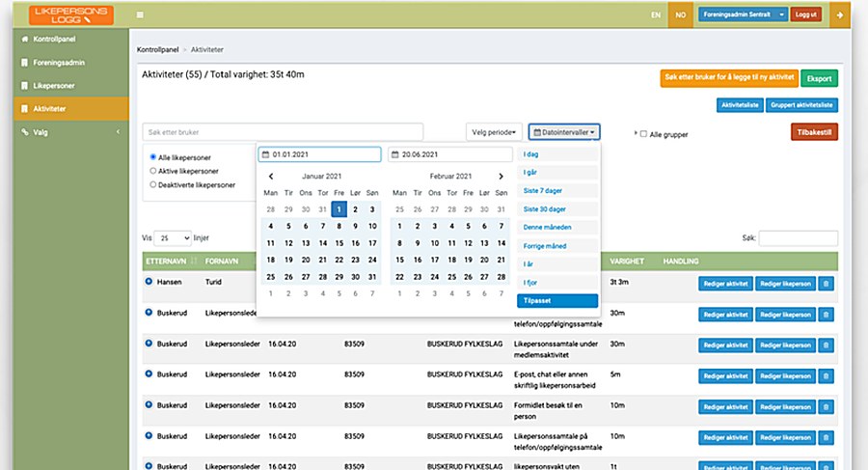This screenshot has height=470, width=868.
Task: Click Rediger aktivitet in the Hansen row
Action: tap(725, 284)
